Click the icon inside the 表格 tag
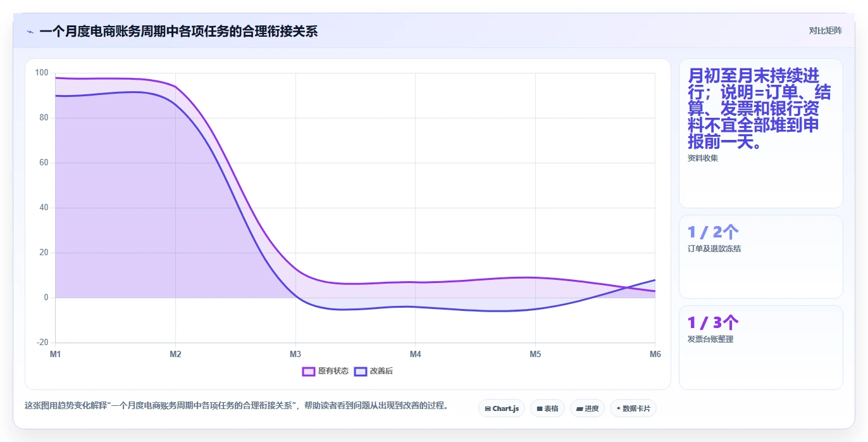868x442 pixels. pyautogui.click(x=540, y=409)
